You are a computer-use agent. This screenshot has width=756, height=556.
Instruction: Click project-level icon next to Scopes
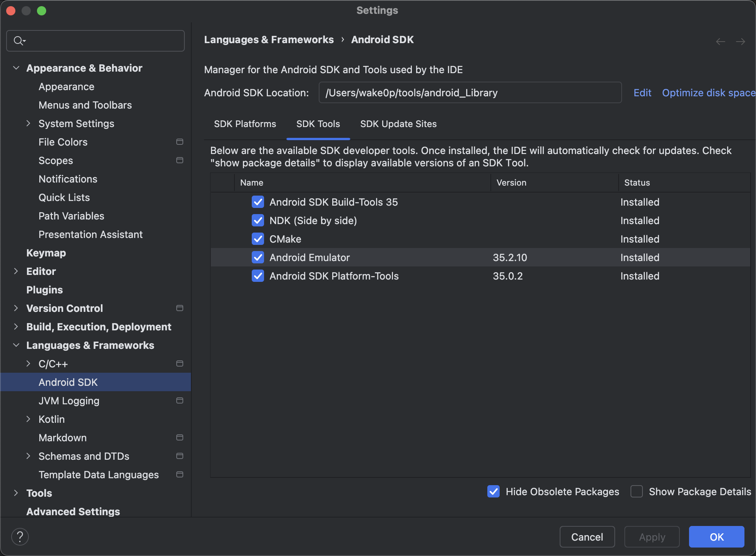coord(179,160)
